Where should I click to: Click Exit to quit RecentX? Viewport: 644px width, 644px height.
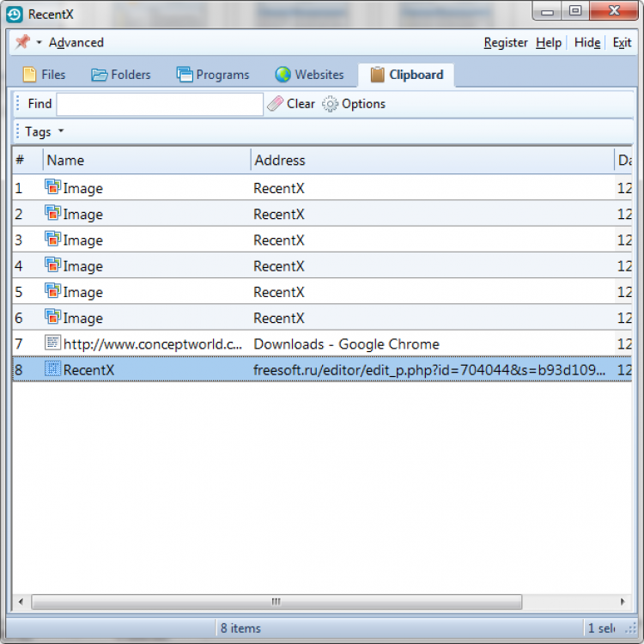[x=622, y=42]
